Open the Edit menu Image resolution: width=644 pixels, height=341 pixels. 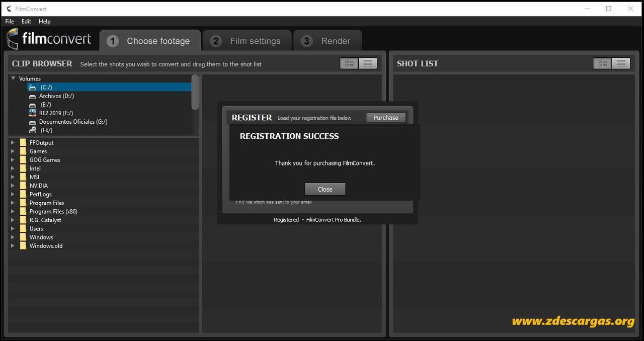coord(26,22)
